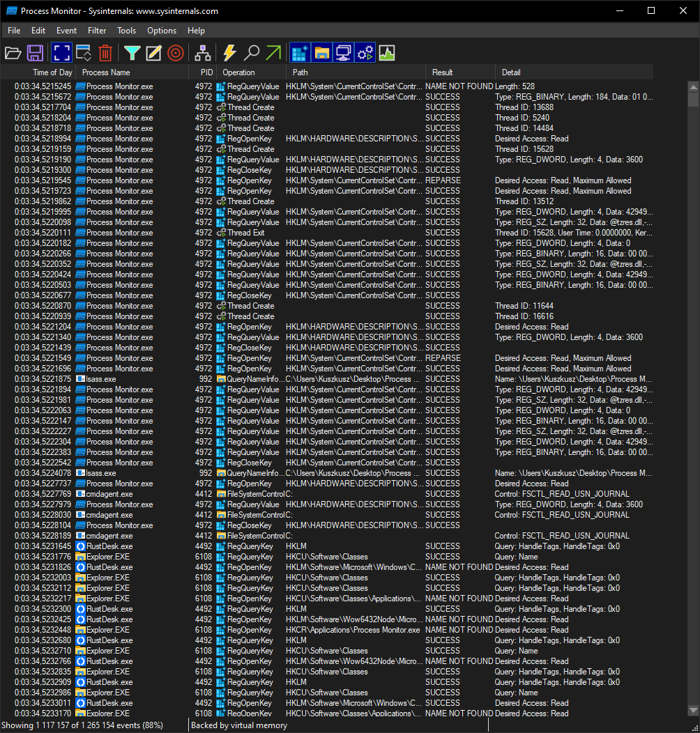Open the Tools menu
The image size is (700, 733).
126,31
